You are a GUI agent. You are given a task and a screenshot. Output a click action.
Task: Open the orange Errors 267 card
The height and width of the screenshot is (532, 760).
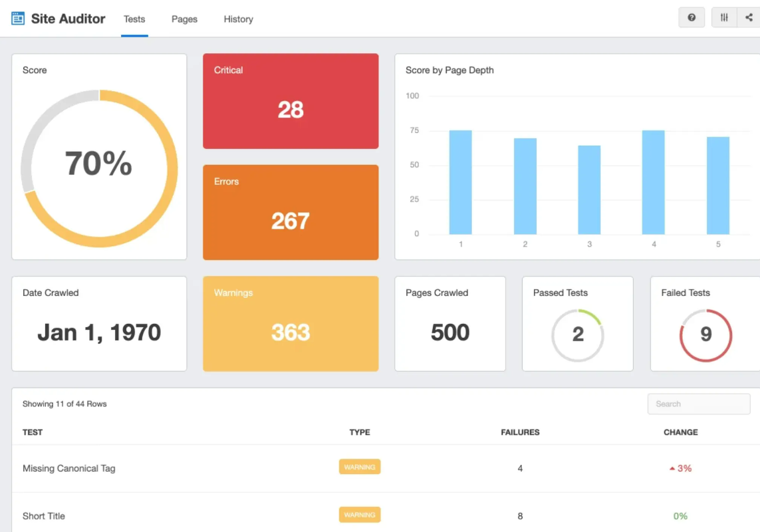click(x=291, y=212)
